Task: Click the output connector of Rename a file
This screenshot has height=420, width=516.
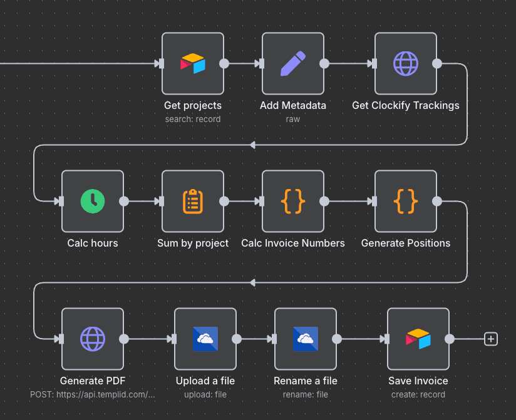Action: [337, 339]
